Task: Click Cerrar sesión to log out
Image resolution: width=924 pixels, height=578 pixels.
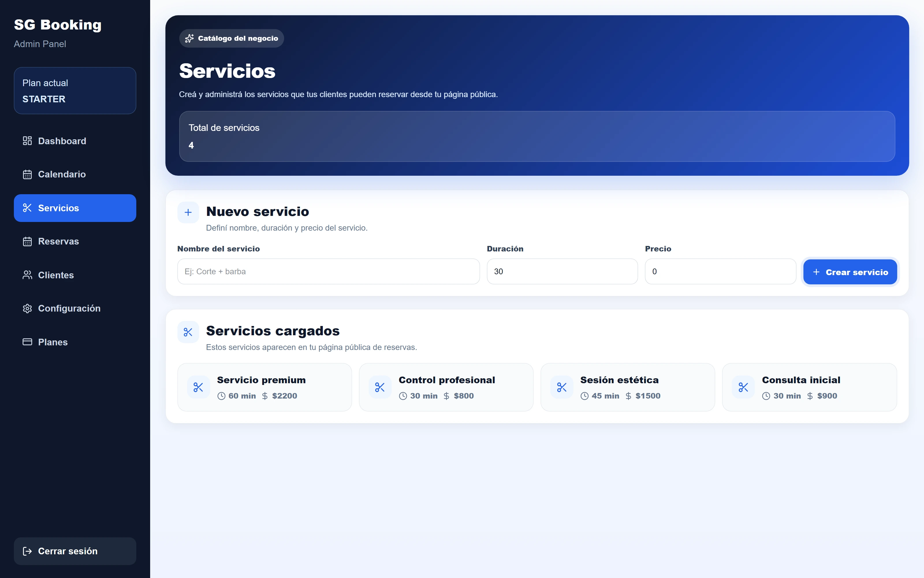Action: tap(75, 551)
